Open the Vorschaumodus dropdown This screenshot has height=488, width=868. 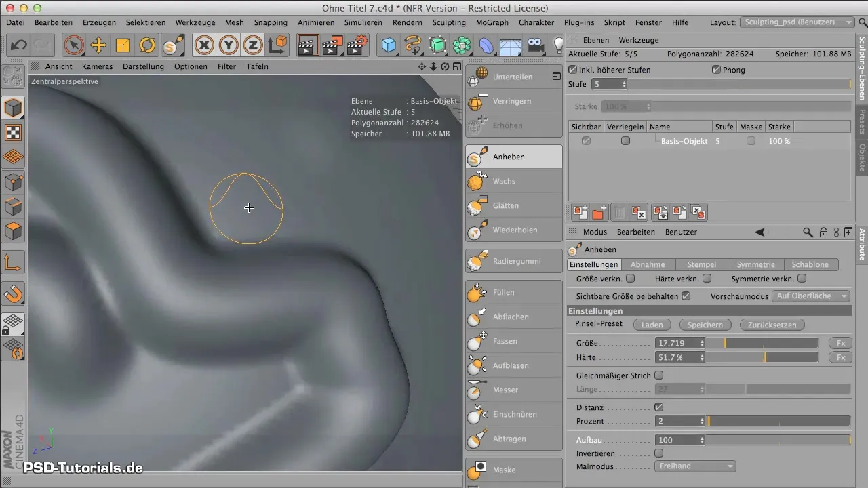812,296
